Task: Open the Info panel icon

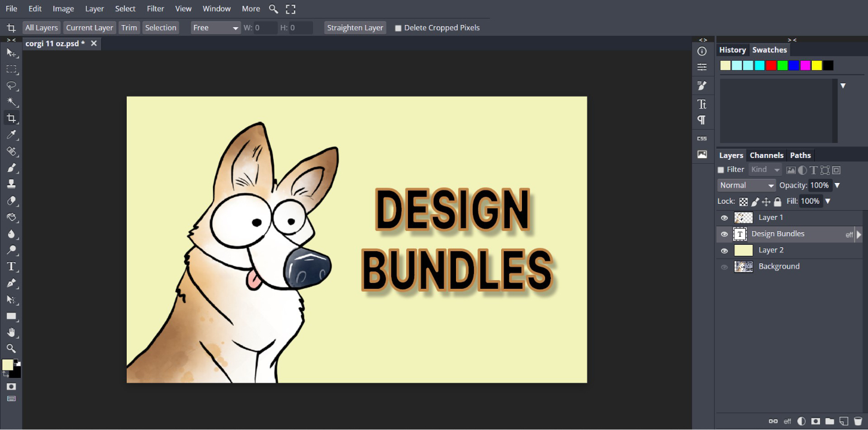Action: [702, 52]
